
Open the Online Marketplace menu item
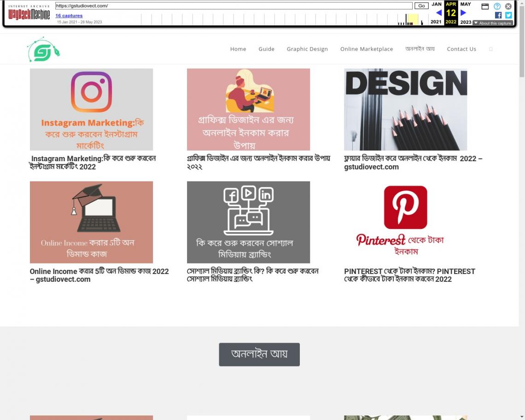click(367, 49)
